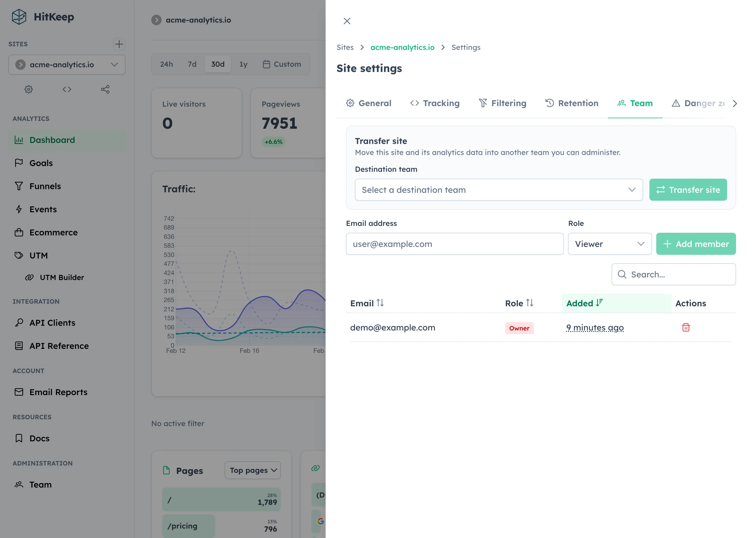Viewport: 756px width, 538px height.
Task: Switch to the Filtering tab
Action: [502, 103]
